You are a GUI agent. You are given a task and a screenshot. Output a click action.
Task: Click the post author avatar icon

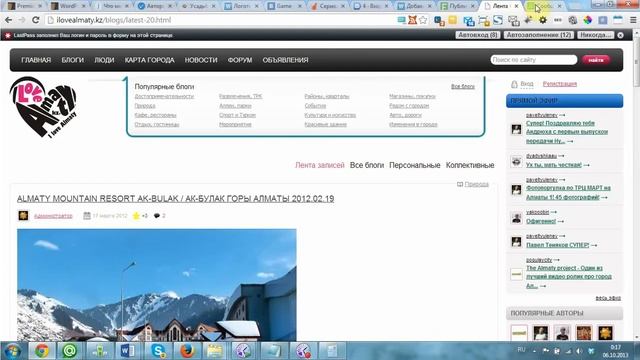(23, 216)
